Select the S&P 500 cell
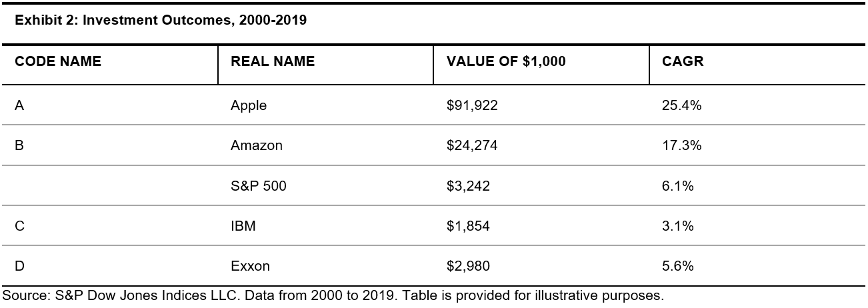Image resolution: width=868 pixels, height=308 pixels. click(x=259, y=186)
